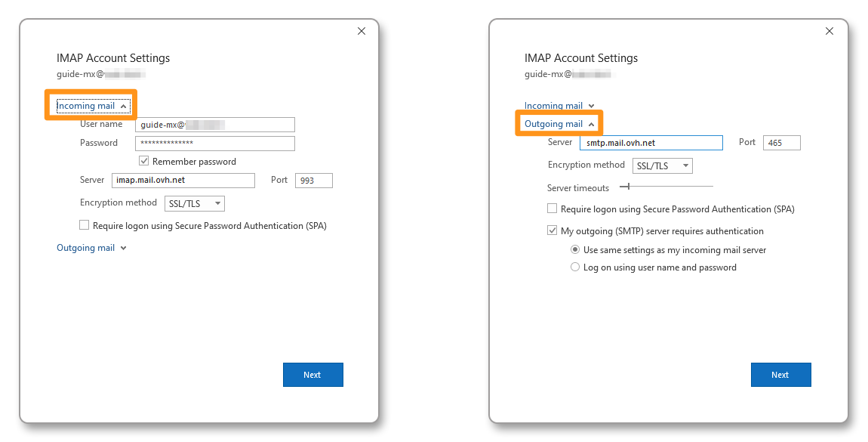The height and width of the screenshot is (442, 868).
Task: Open outgoing Encryption method SSL/TLS dropdown
Action: (662, 165)
